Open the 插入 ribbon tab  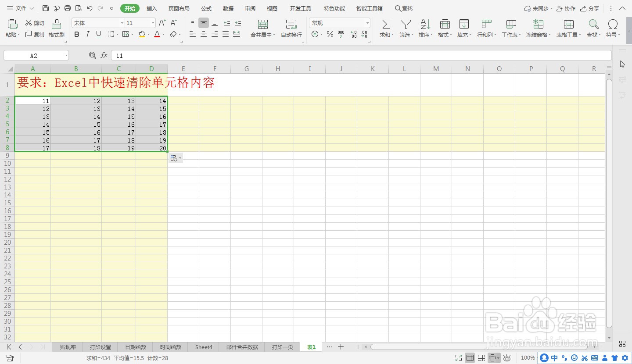coord(152,8)
